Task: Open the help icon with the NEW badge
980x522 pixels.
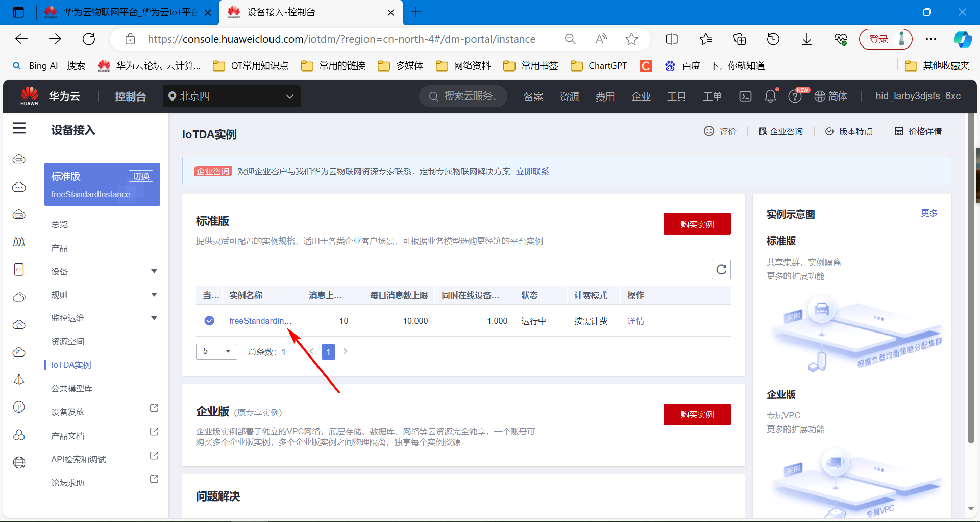Action: click(795, 96)
